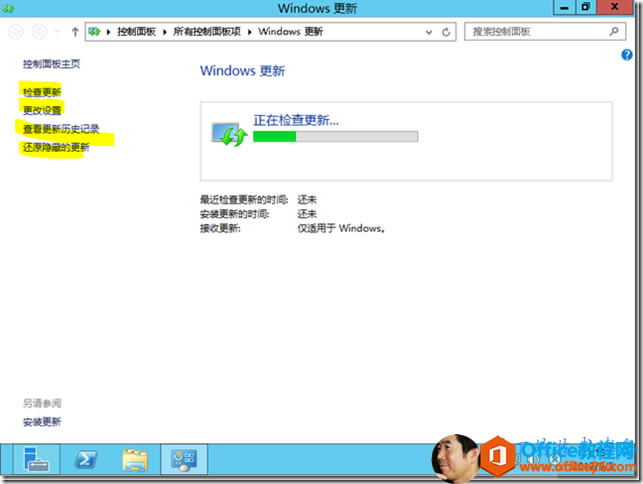643x484 pixels.
Task: Click the green checking-updates progress bar
Action: (x=335, y=137)
